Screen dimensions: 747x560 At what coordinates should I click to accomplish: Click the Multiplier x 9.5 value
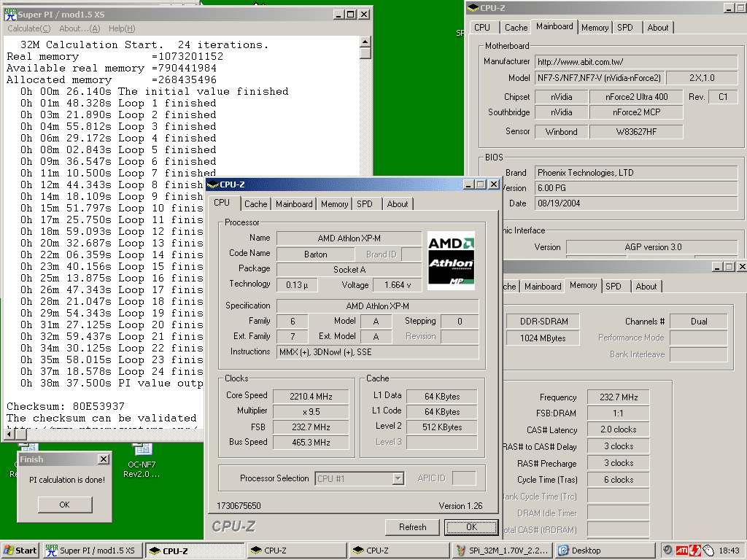pos(311,411)
